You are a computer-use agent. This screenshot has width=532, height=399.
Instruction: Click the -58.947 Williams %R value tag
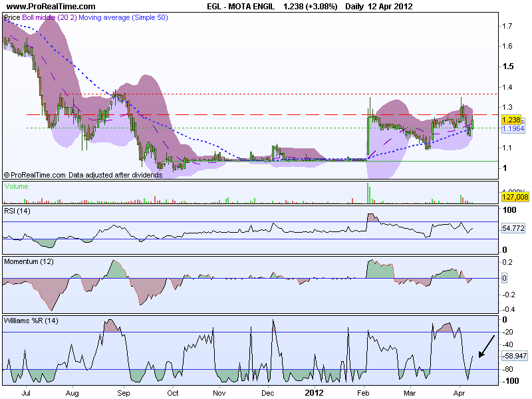click(x=514, y=356)
